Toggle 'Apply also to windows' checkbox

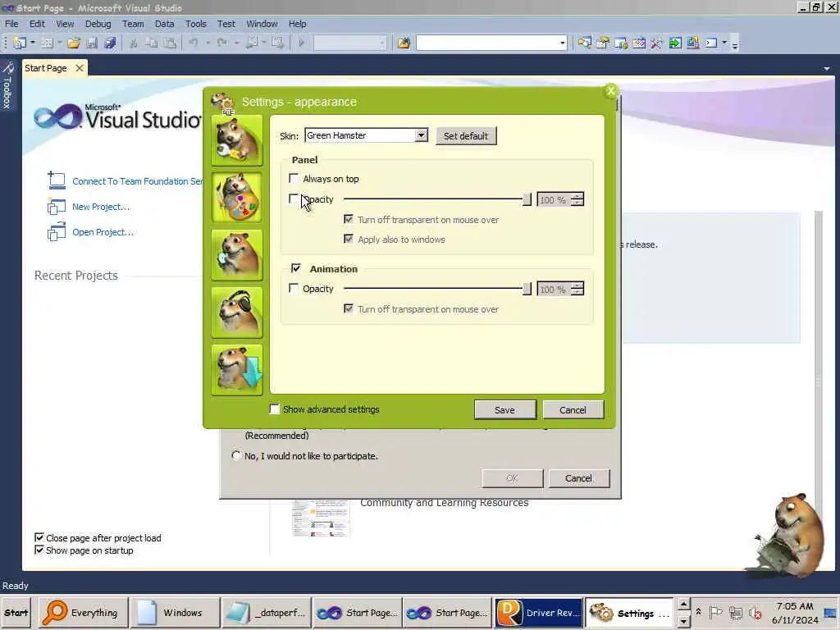click(x=348, y=239)
